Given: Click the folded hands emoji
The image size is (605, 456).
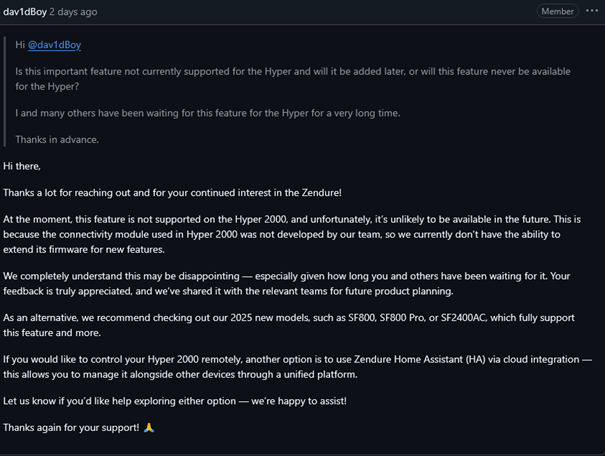Looking at the screenshot, I should [149, 427].
